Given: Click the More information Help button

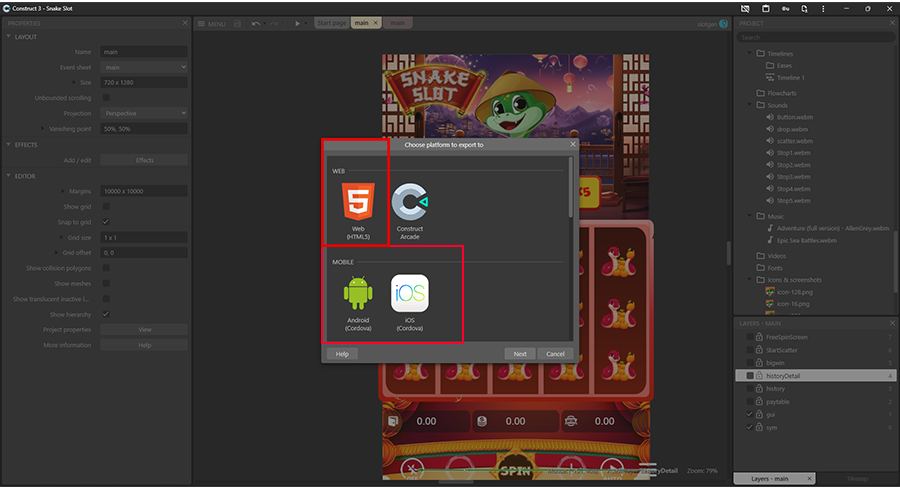Looking at the screenshot, I should tap(144, 345).
